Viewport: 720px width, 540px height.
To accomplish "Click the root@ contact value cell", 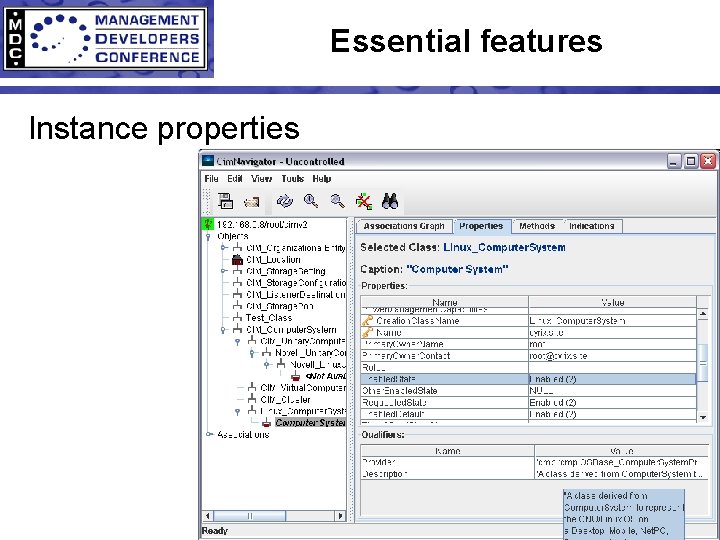I will tap(613, 356).
